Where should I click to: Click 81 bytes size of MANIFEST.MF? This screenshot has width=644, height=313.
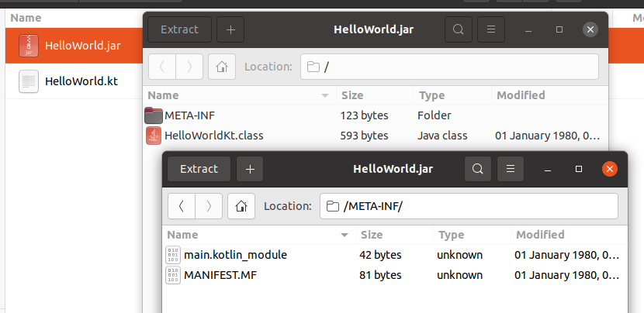coord(380,275)
